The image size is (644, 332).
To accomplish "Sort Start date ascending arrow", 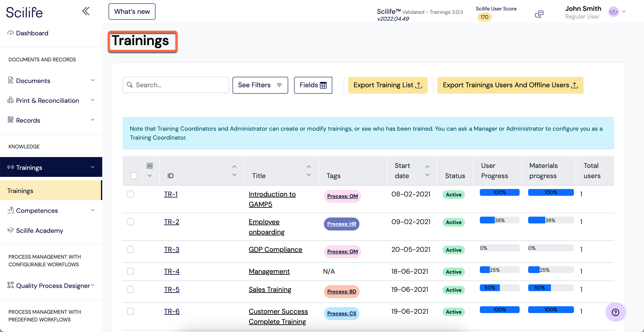I will pyautogui.click(x=427, y=167).
